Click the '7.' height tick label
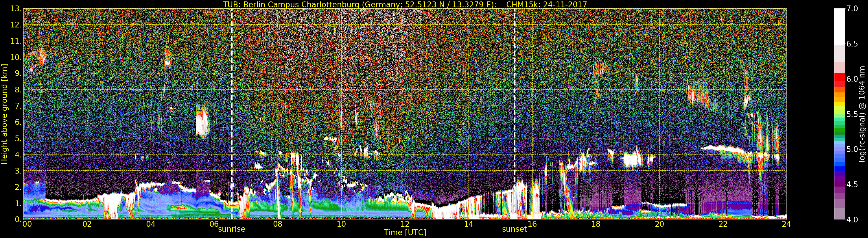The image size is (868, 238). pos(18,106)
